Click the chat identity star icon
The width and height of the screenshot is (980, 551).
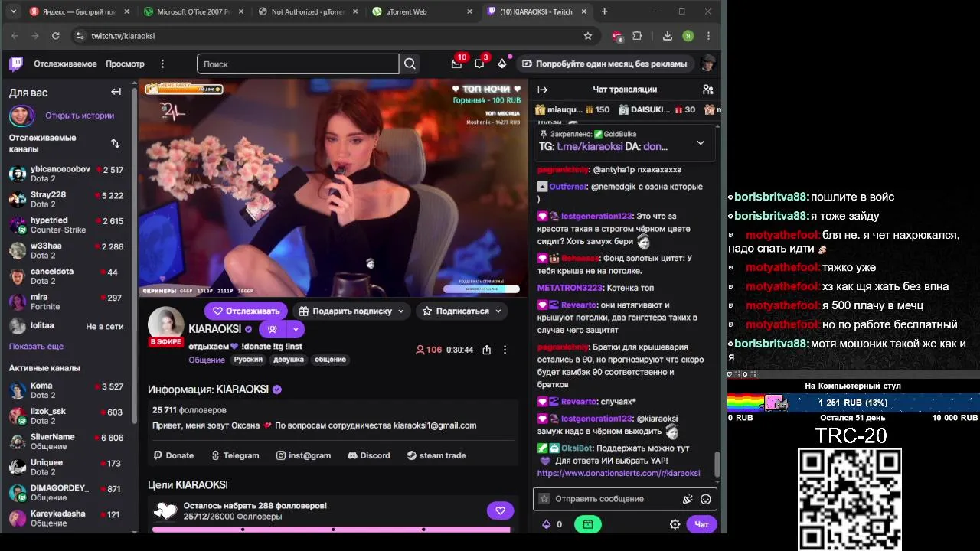(544, 499)
